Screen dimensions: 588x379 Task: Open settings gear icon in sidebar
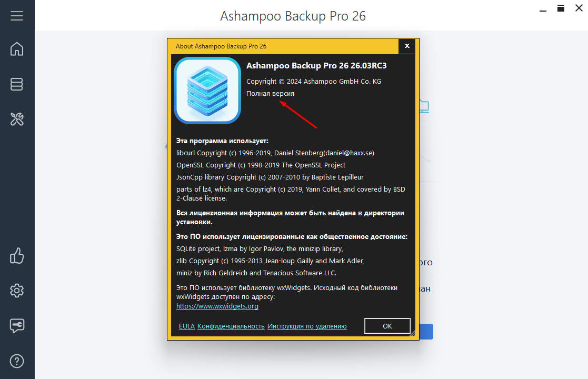tap(17, 291)
